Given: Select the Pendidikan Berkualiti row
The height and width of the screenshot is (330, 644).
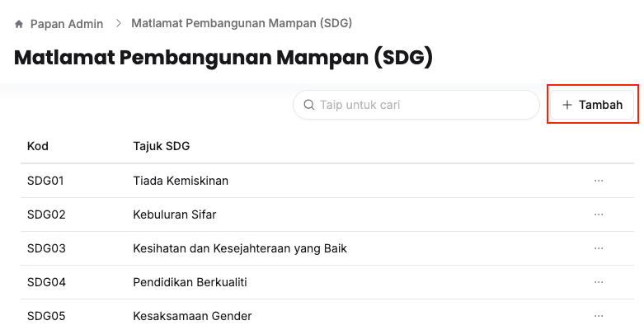Looking at the screenshot, I should [190, 282].
